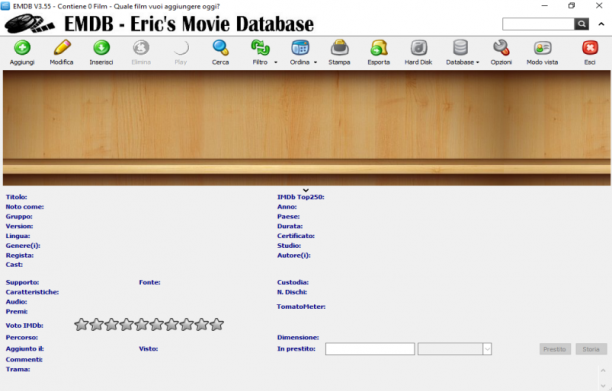Click the search magnifier button in header
The width and height of the screenshot is (612, 391).
[582, 24]
